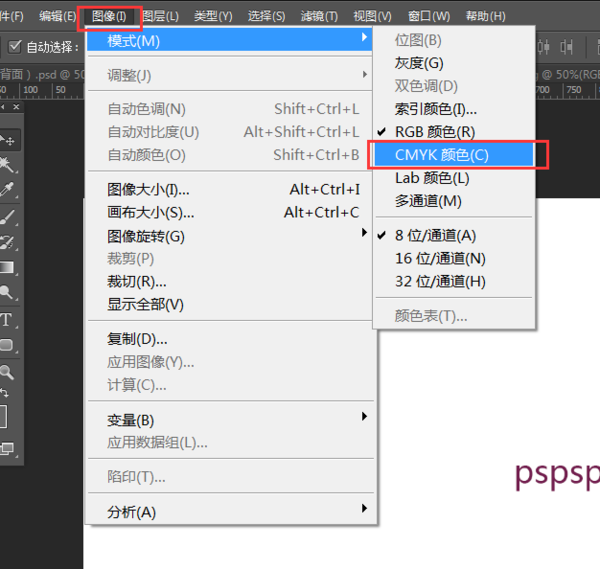The width and height of the screenshot is (600, 569).
Task: Click 颜色表(T)... entry
Action: point(454,316)
